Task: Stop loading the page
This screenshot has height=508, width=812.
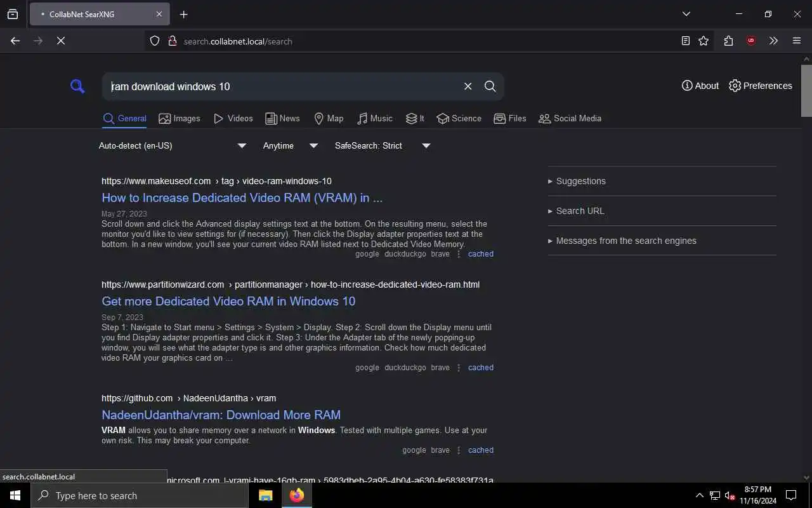Action: (x=61, y=41)
